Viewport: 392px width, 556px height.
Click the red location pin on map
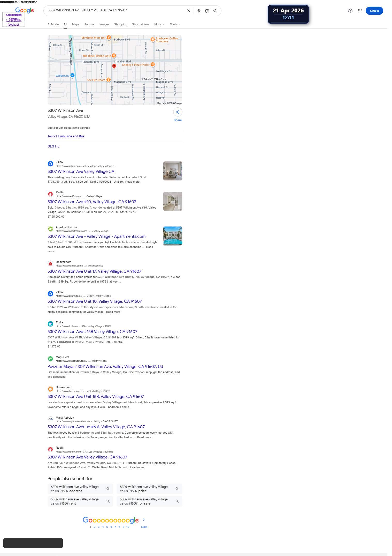(x=114, y=66)
